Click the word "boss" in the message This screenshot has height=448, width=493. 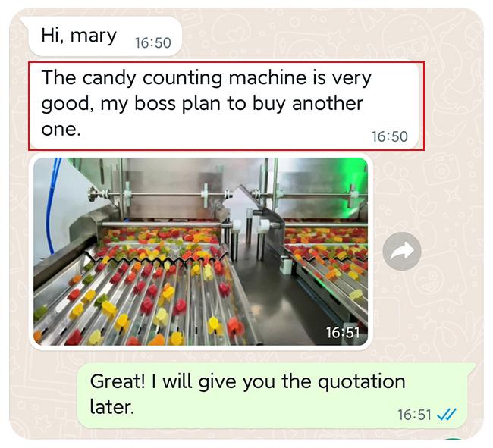tap(155, 104)
